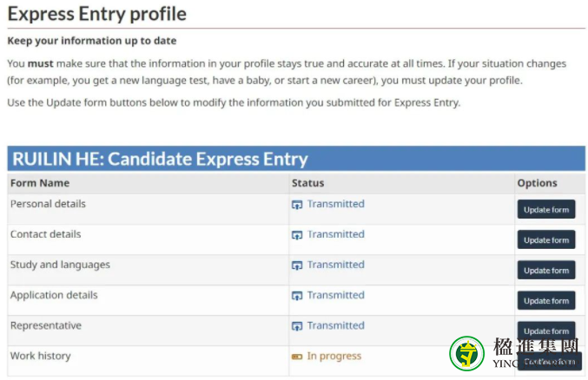This screenshot has width=588, height=380.
Task: Open Transmitted link for Study and languages
Action: [336, 265]
